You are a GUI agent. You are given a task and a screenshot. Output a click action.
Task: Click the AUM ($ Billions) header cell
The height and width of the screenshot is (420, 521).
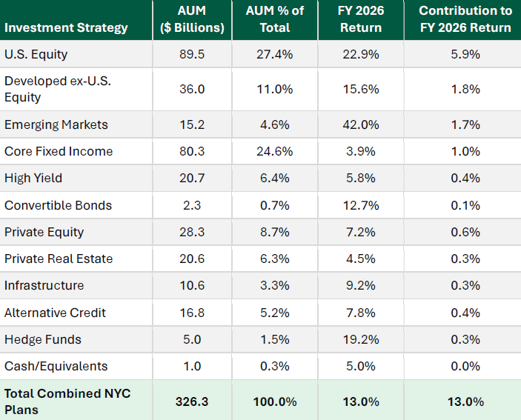(x=192, y=19)
